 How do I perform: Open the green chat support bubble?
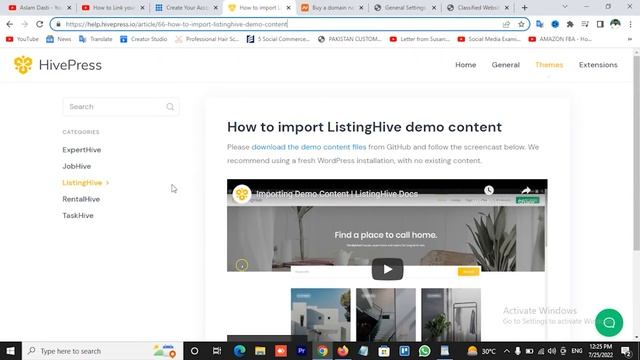[609, 322]
